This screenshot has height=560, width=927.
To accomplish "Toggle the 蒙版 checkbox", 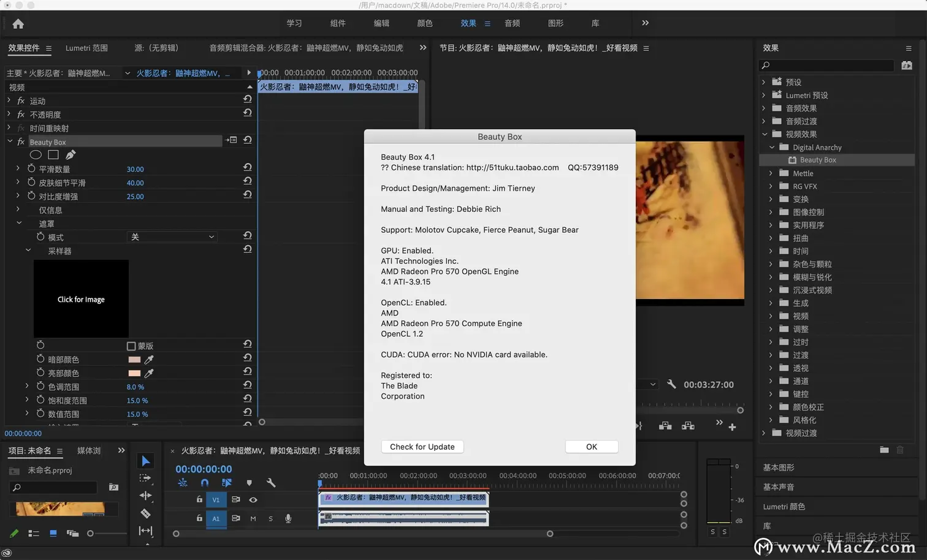I will (131, 346).
